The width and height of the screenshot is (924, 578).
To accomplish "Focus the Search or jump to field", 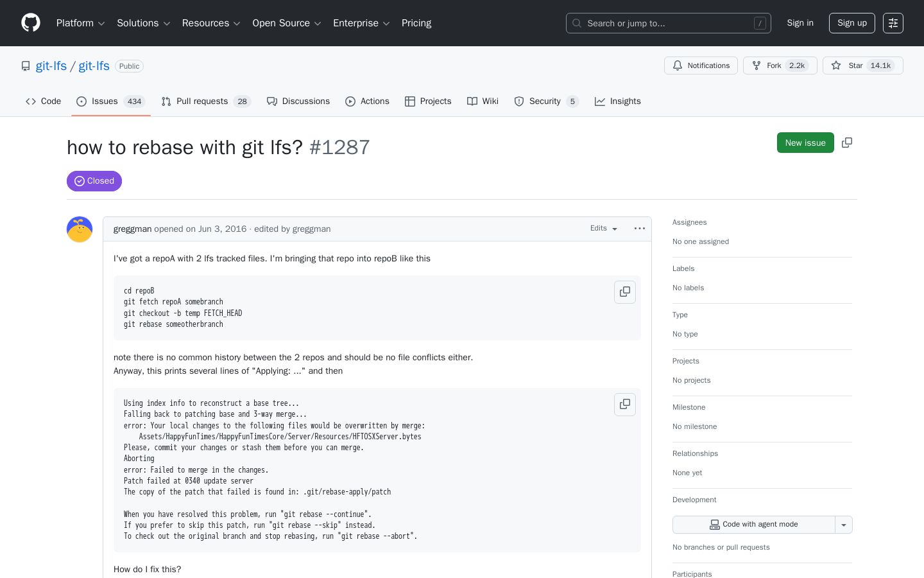I will (669, 23).
